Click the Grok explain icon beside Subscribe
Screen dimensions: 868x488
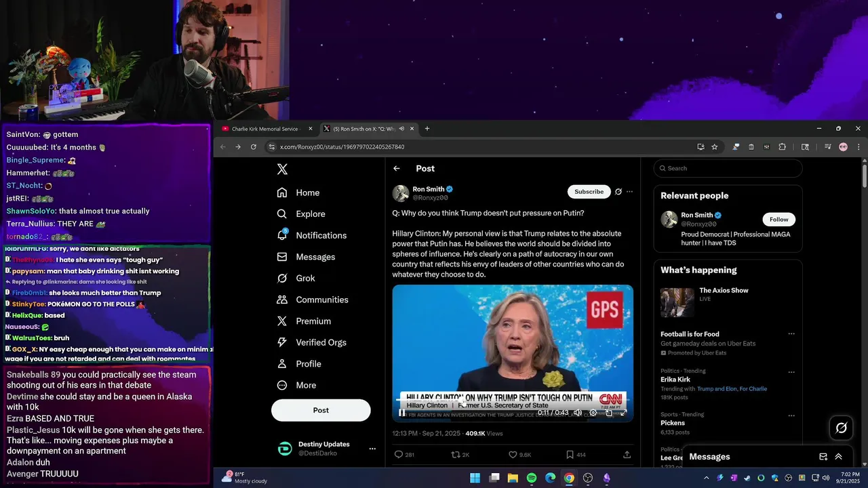tap(618, 192)
